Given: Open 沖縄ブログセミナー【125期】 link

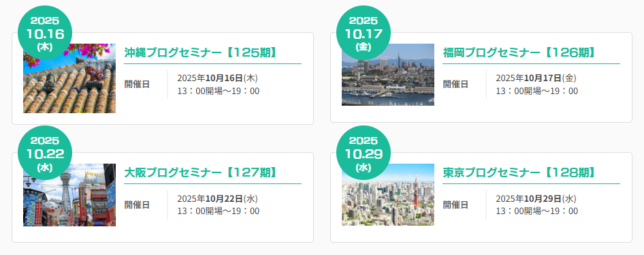Looking at the screenshot, I should coord(200,52).
